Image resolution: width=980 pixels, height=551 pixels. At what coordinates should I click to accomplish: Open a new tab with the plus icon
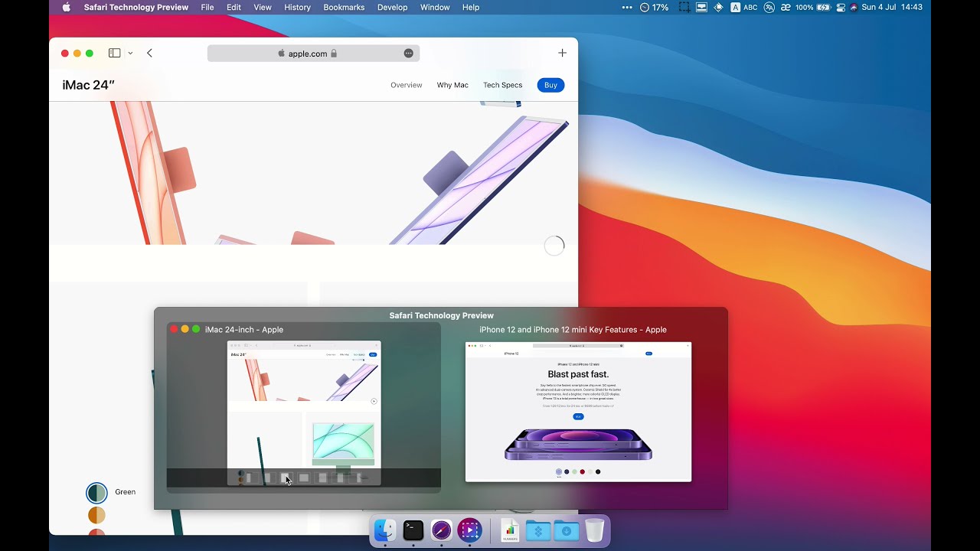point(562,54)
